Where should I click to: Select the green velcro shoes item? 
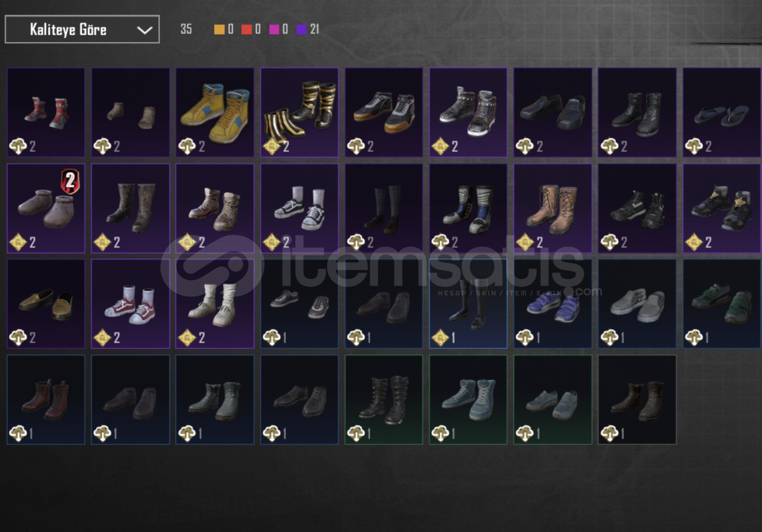tap(722, 304)
